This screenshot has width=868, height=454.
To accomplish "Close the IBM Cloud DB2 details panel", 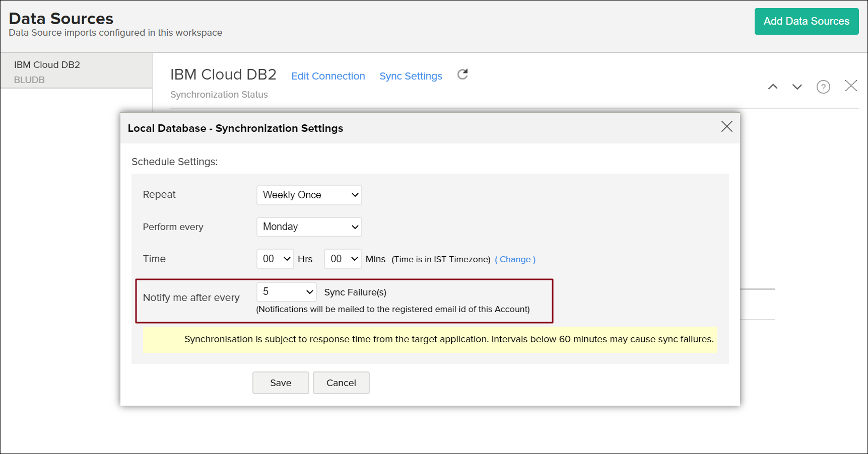I will (x=850, y=86).
